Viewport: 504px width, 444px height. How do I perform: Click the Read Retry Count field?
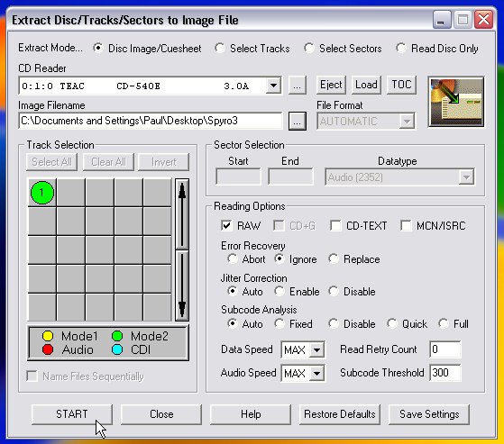click(x=444, y=349)
